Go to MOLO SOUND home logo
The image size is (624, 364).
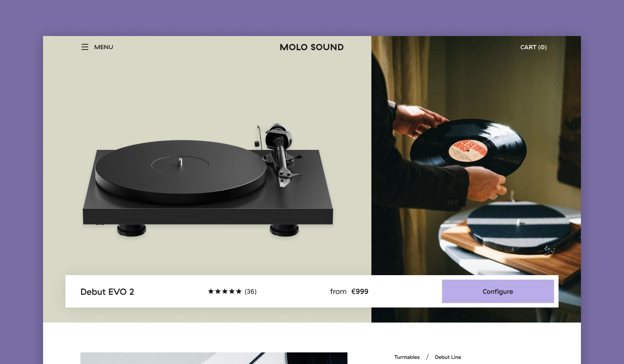[x=312, y=47]
